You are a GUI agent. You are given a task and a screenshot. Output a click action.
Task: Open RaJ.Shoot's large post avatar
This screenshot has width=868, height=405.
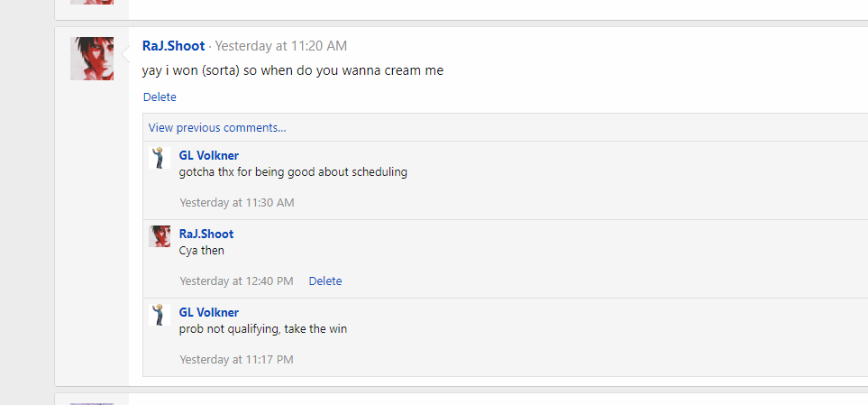pos(92,59)
